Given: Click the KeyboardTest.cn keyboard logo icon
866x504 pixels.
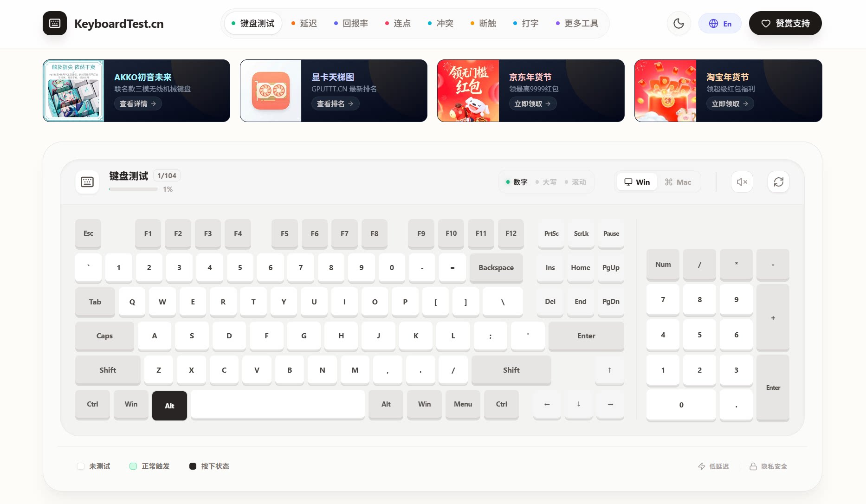Looking at the screenshot, I should [55, 23].
